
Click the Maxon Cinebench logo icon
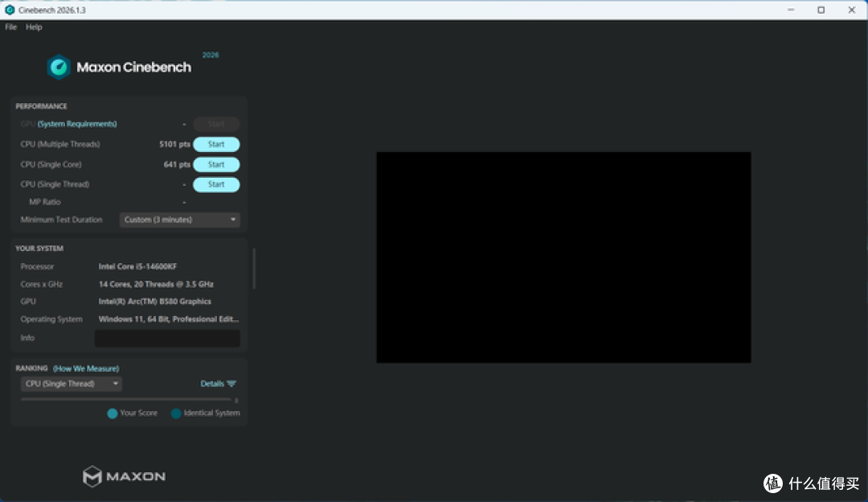(x=59, y=67)
